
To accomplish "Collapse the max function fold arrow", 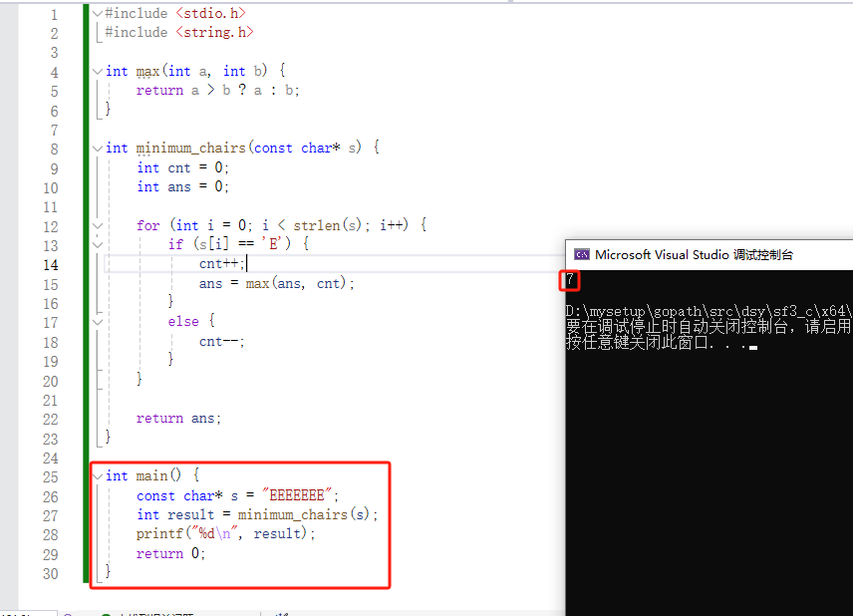I will [x=98, y=71].
